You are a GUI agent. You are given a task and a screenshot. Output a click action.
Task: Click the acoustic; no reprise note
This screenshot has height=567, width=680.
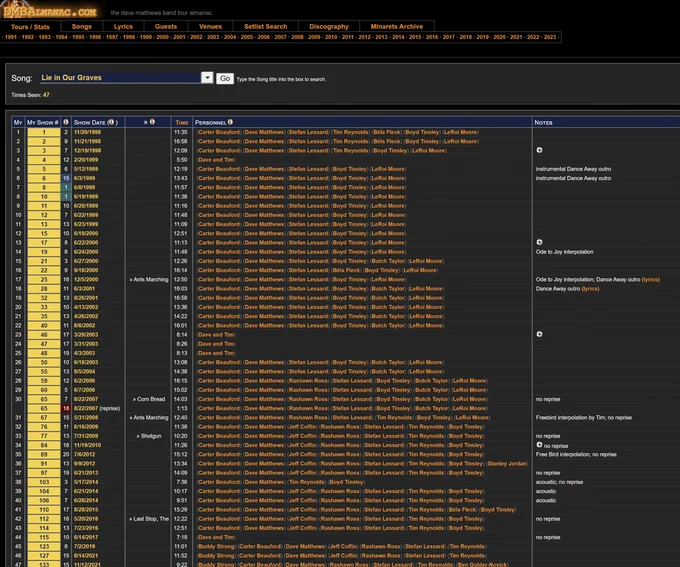click(559, 482)
